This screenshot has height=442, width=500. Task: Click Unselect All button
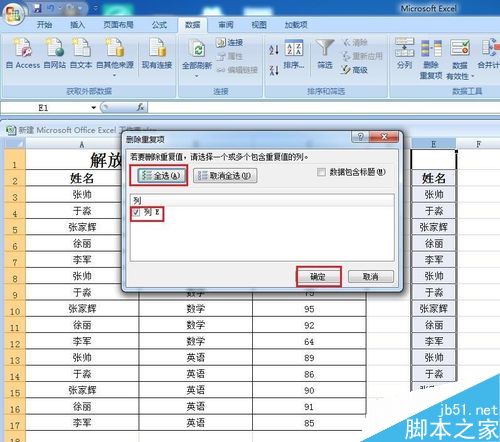[x=225, y=176]
